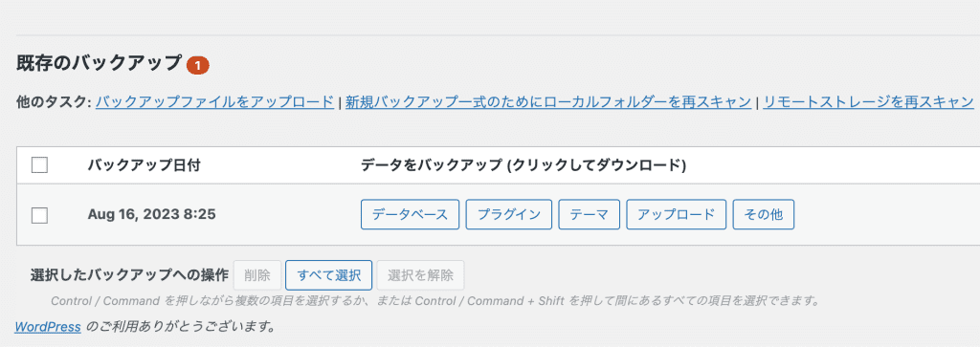Image resolution: width=980 pixels, height=347 pixels.
Task: Open the WordPress footer link
Action: point(48,326)
